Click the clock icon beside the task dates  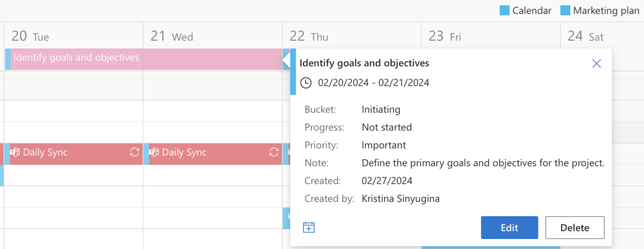pyautogui.click(x=306, y=82)
